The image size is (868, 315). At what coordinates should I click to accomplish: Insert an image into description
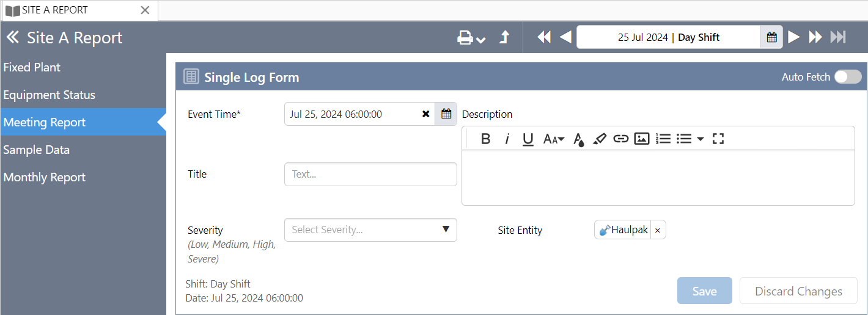click(x=641, y=139)
